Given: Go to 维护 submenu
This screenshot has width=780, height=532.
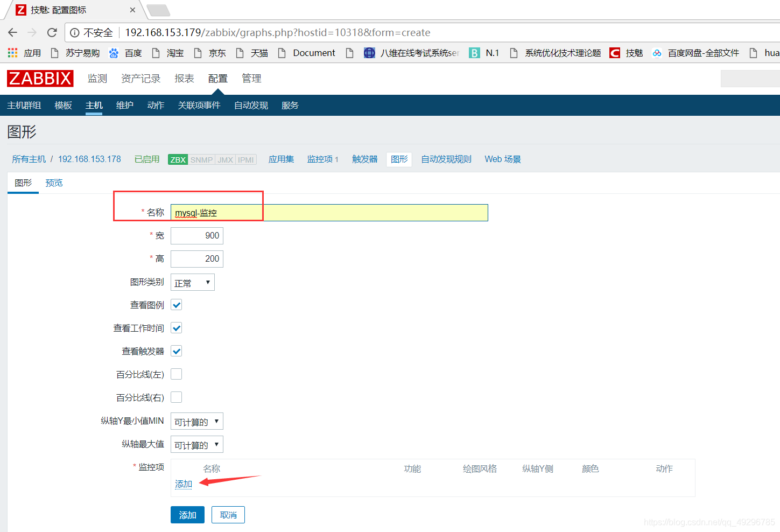Looking at the screenshot, I should pos(125,106).
